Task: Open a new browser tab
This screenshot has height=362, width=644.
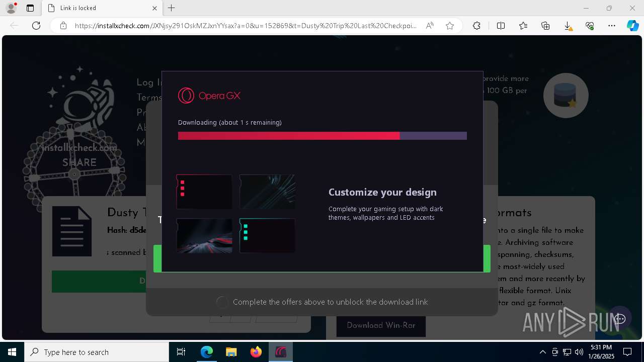Action: [172, 8]
